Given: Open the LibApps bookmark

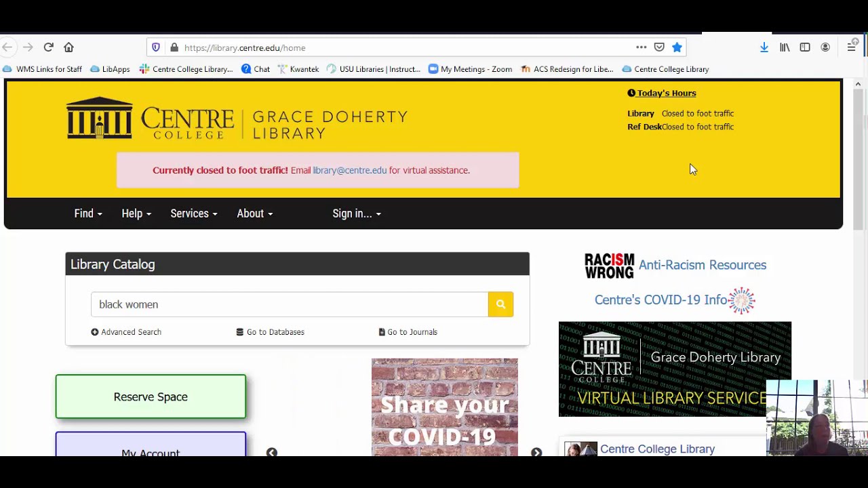Looking at the screenshot, I should point(110,69).
